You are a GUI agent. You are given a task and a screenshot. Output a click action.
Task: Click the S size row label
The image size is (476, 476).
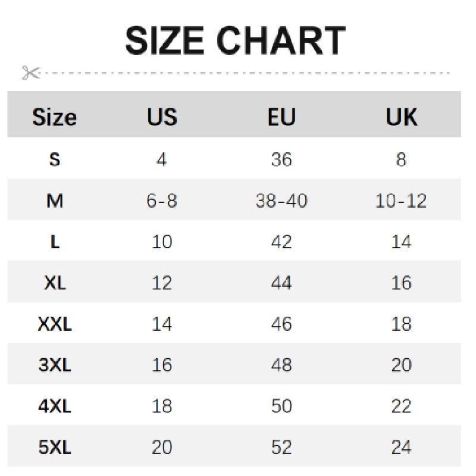point(55,159)
